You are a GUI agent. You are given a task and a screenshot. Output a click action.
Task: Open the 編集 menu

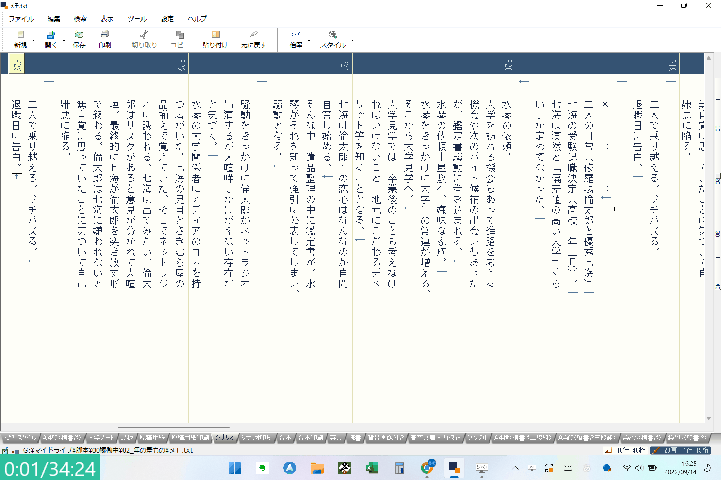coord(54,19)
